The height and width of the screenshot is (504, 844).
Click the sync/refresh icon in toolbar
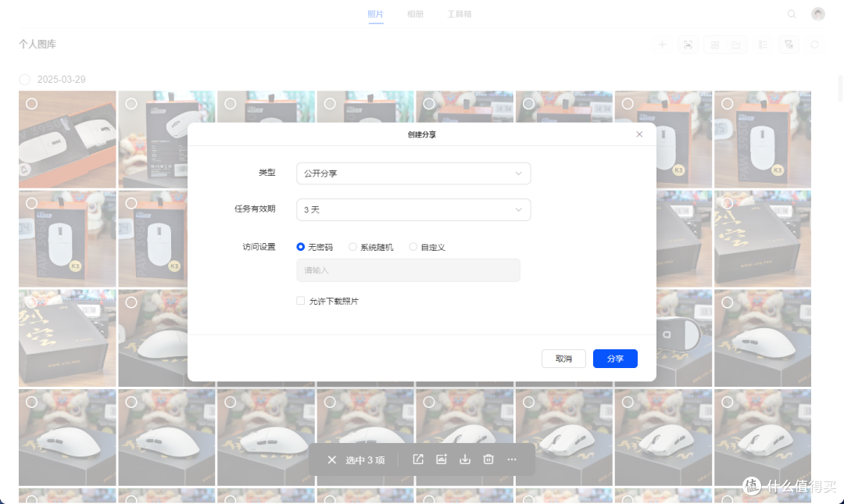tap(814, 45)
